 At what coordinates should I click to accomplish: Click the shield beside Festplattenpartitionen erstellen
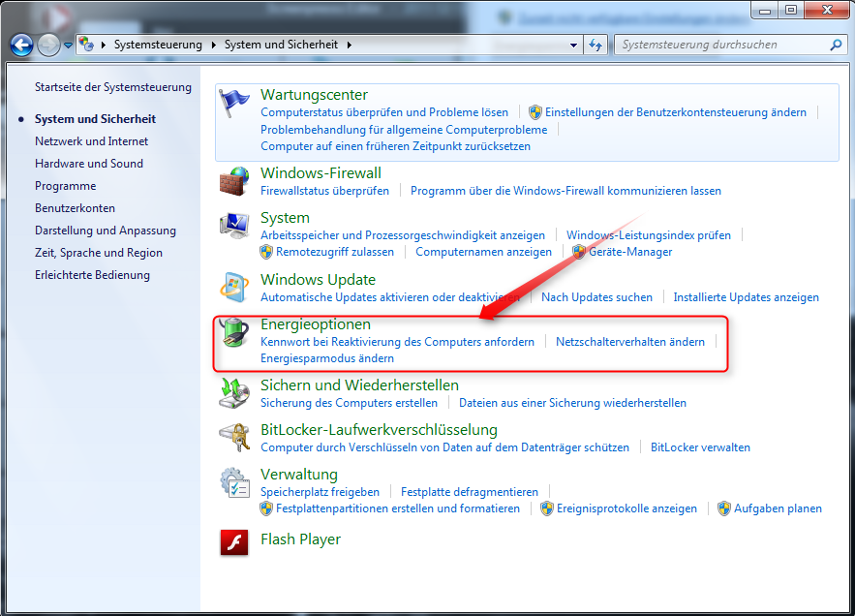(x=266, y=508)
